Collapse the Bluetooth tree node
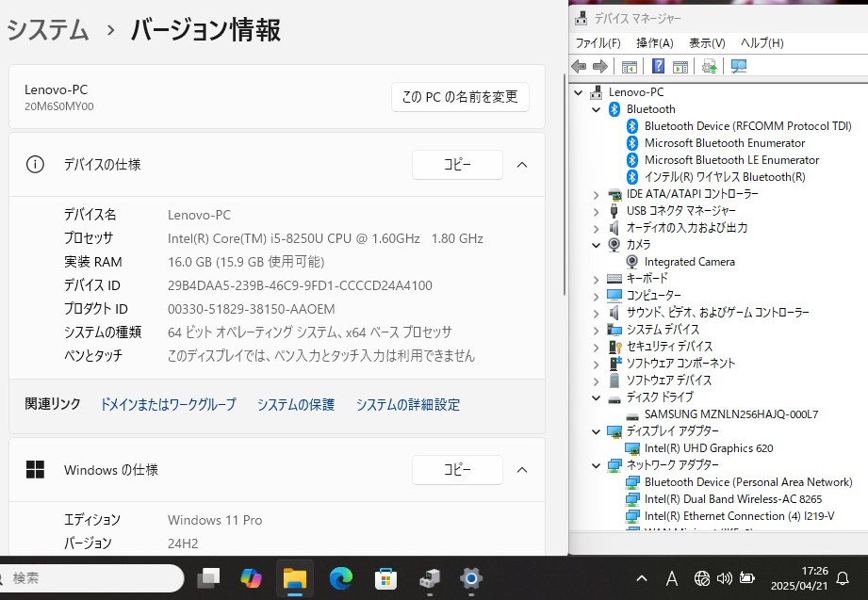The width and height of the screenshot is (868, 600). (x=597, y=109)
